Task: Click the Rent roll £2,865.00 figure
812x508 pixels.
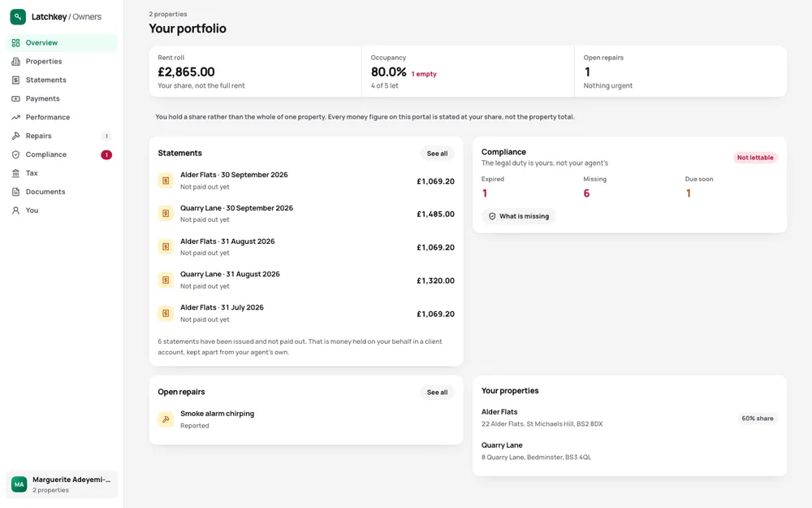Action: [x=186, y=72]
